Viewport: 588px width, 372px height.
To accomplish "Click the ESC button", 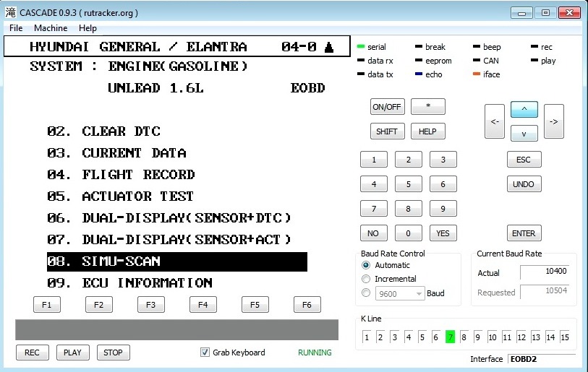I will click(x=524, y=160).
